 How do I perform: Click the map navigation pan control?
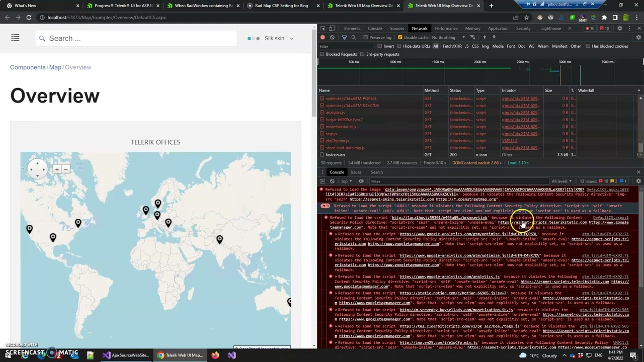pos(38,169)
